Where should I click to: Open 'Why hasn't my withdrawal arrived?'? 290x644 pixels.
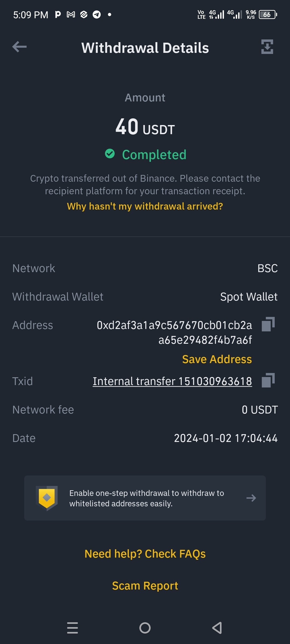coord(145,206)
